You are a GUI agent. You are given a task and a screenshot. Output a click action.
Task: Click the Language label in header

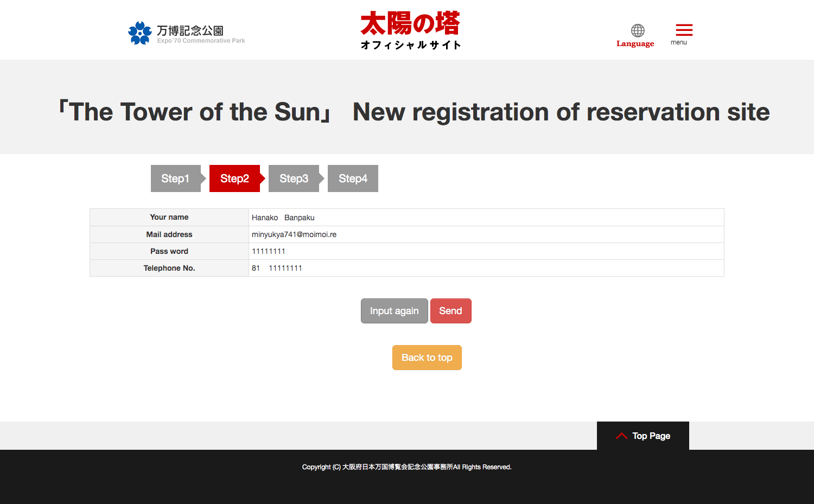[x=635, y=44]
